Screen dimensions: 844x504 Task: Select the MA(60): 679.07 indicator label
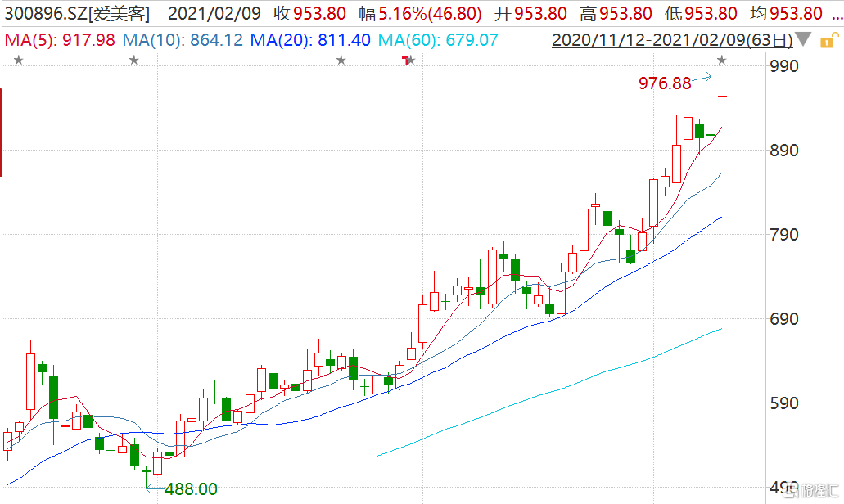438,40
